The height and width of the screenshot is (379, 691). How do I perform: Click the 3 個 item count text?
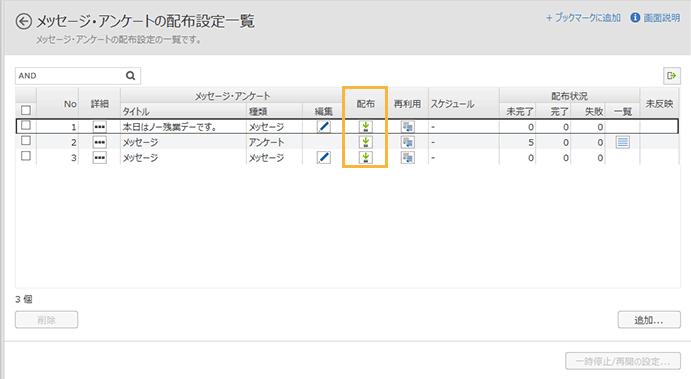[x=24, y=299]
